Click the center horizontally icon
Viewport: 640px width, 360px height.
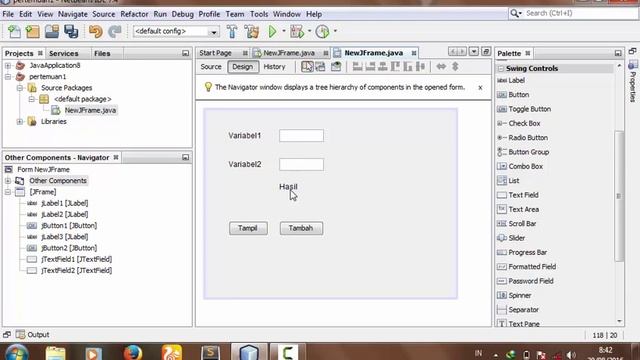(382, 67)
